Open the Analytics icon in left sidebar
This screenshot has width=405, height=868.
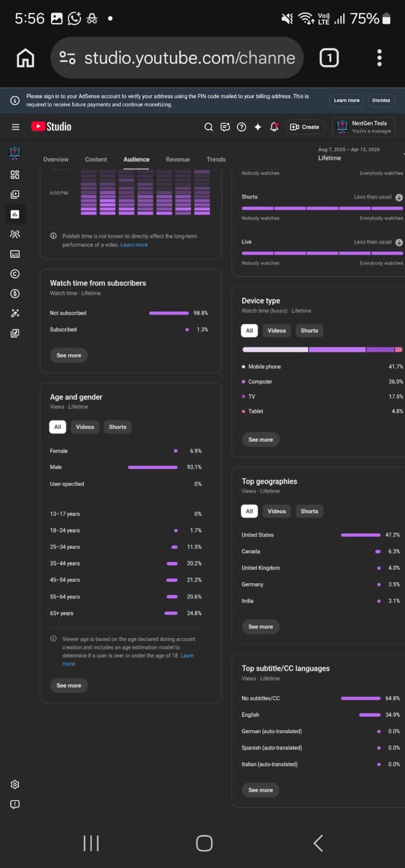(15, 214)
